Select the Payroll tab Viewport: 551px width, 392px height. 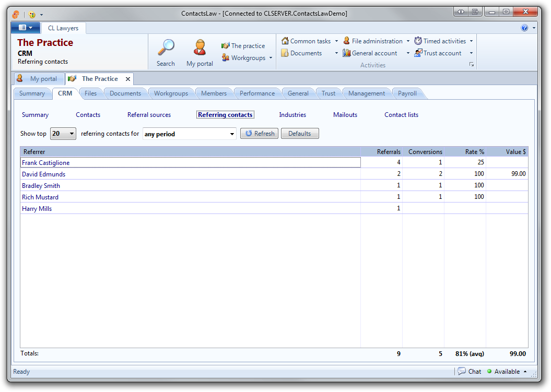[x=407, y=93]
